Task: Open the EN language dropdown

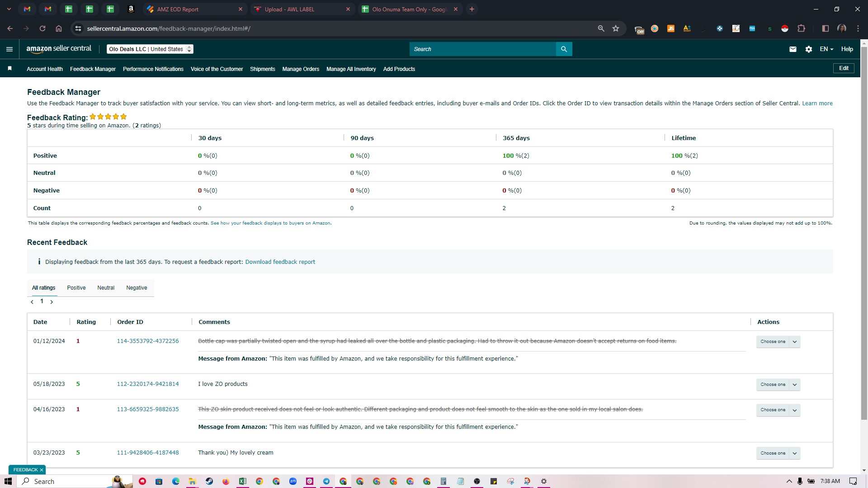Action: (826, 49)
